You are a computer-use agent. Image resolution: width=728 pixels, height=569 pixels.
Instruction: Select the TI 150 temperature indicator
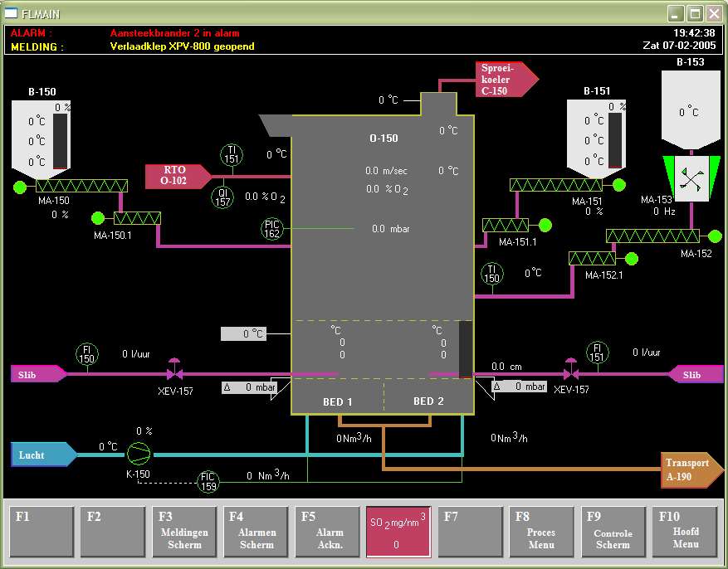(x=492, y=275)
